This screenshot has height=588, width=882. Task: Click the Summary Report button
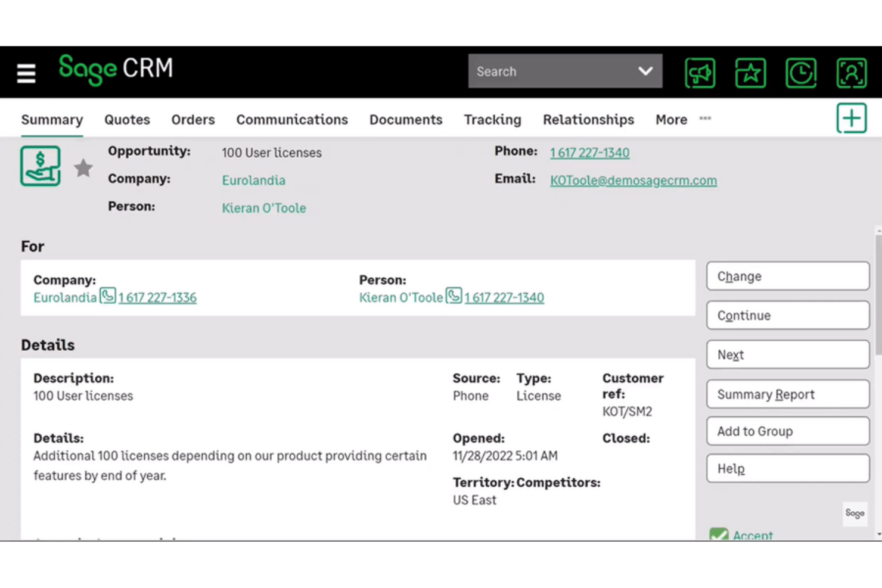click(x=787, y=394)
